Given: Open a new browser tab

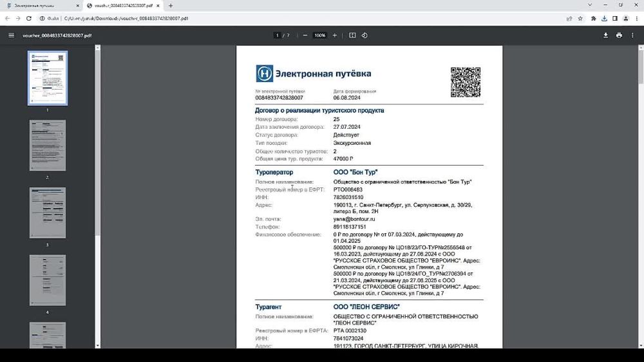Looking at the screenshot, I should pyautogui.click(x=171, y=6).
